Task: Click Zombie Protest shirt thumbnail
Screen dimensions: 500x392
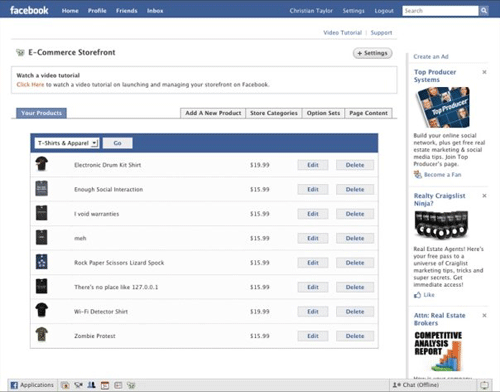Action: [x=42, y=334]
